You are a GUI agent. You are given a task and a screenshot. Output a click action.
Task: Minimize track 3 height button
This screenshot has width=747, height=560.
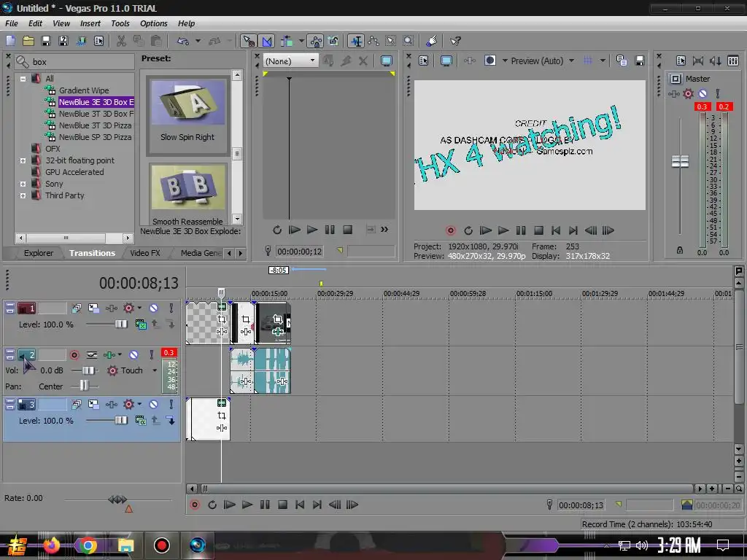[10, 402]
